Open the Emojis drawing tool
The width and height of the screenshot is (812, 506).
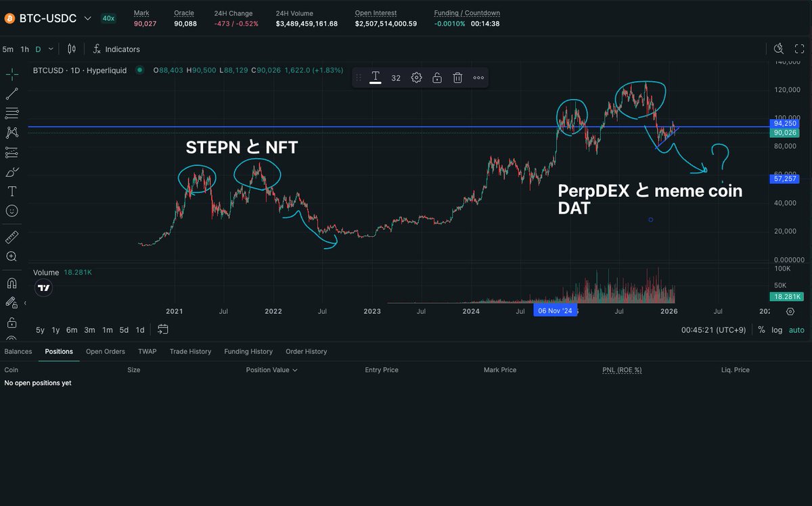tap(12, 210)
